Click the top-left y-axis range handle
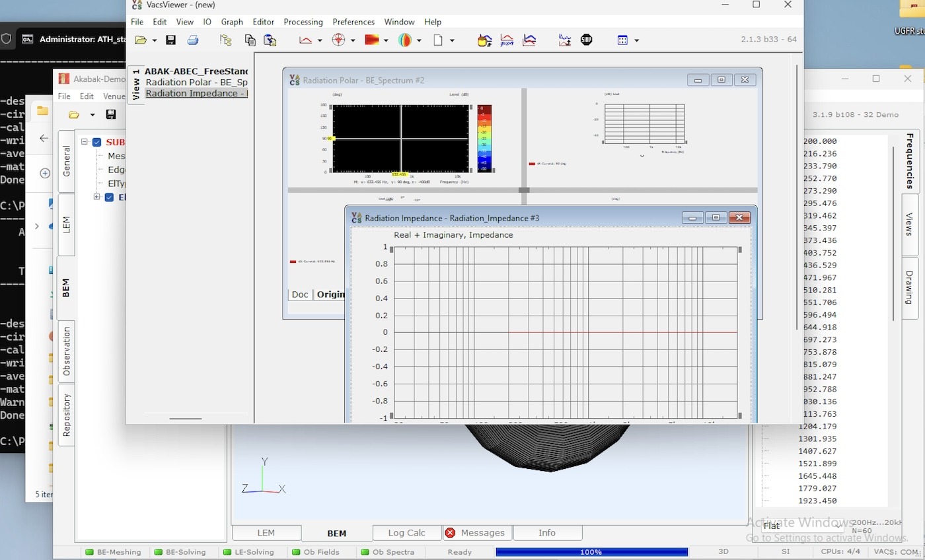Viewport: 925px width, 560px height. 392,250
